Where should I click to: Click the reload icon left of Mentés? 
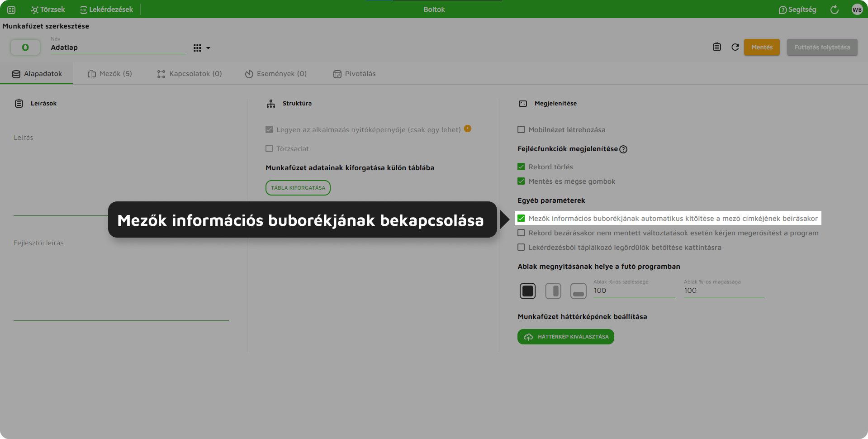(x=735, y=47)
